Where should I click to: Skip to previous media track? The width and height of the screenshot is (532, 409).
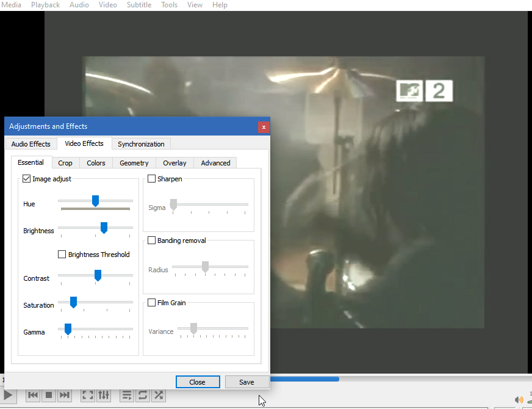(33, 395)
